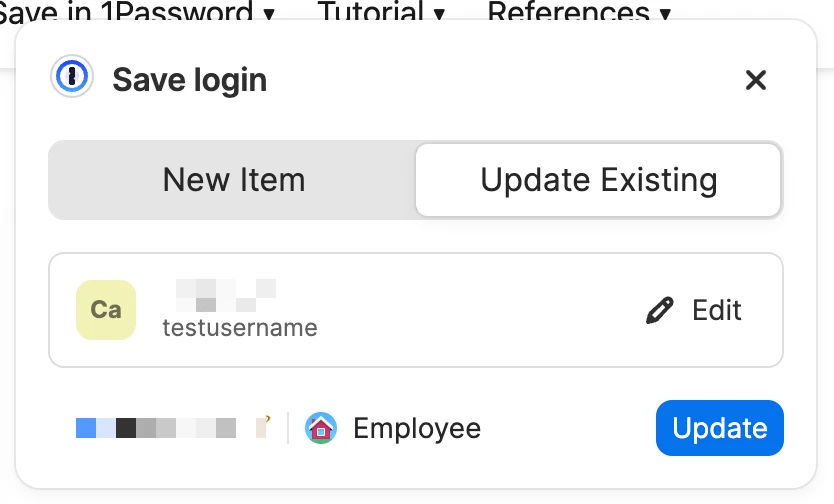The height and width of the screenshot is (504, 834).
Task: Click the Employee vault house icon
Action: [x=321, y=428]
